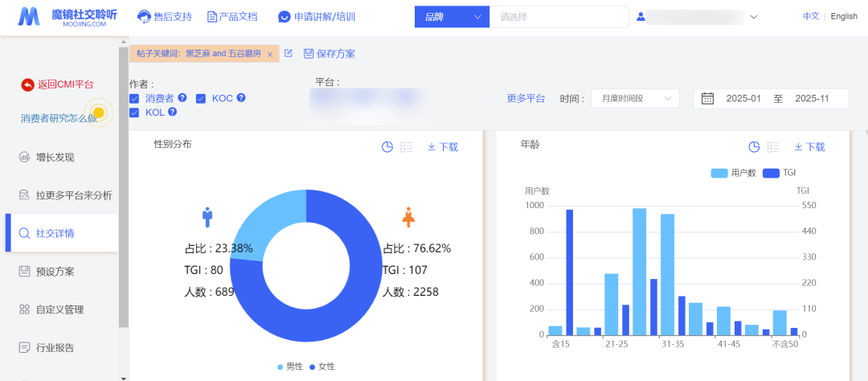
Task: Click the edit icon beside keyword tag
Action: tap(289, 53)
